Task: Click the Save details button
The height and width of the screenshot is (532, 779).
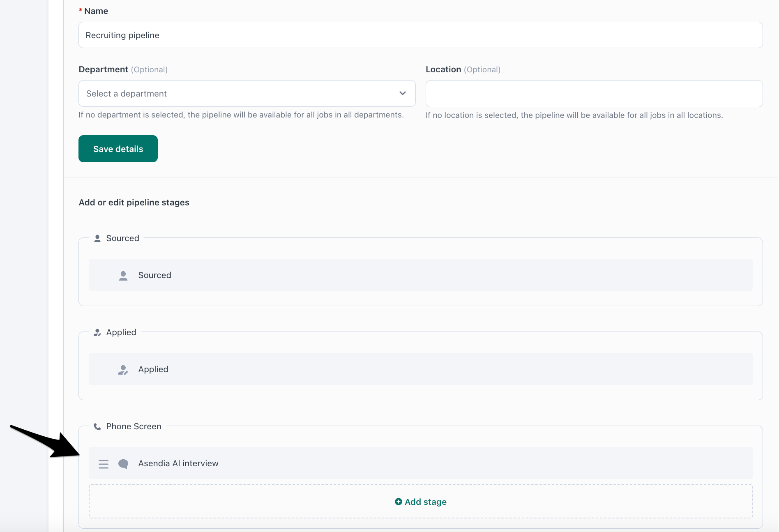Action: coord(118,149)
